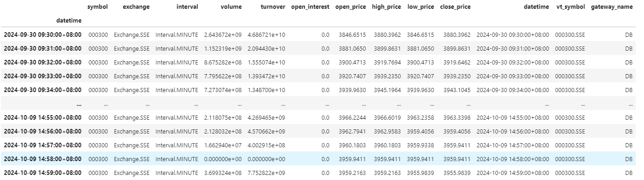Click close_price 3880.3962 in the 09:30 row
This screenshot has width=644, height=180.
tap(457, 35)
